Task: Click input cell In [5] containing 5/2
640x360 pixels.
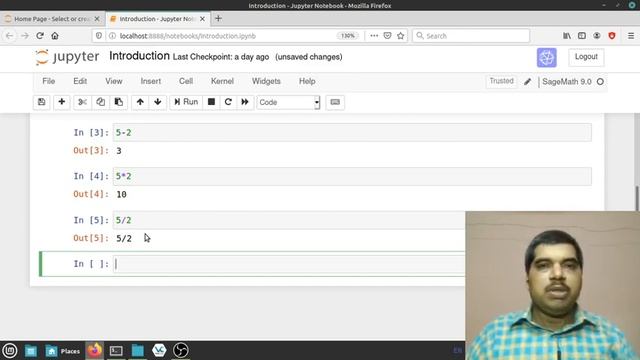Action: (x=289, y=220)
